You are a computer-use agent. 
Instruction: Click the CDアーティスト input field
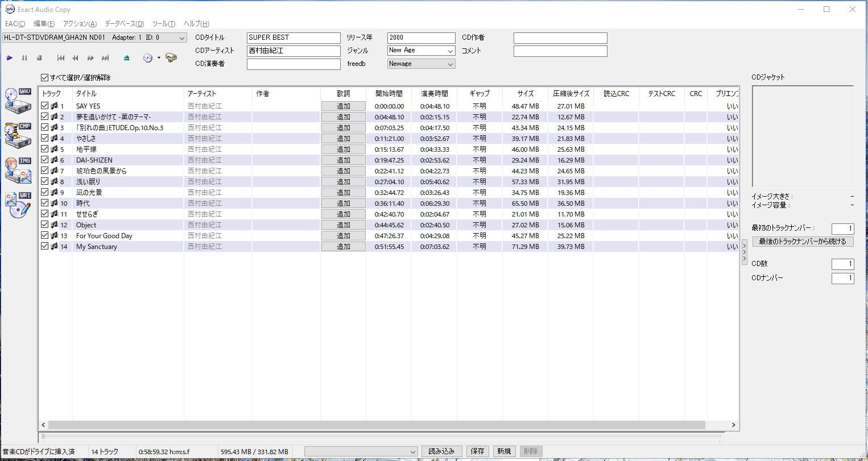294,51
